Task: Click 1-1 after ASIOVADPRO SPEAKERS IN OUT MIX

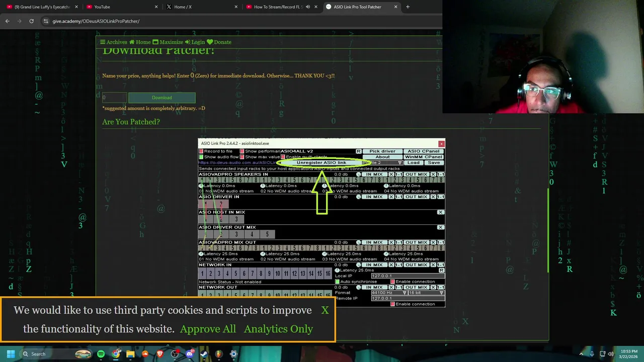Action: point(441,174)
